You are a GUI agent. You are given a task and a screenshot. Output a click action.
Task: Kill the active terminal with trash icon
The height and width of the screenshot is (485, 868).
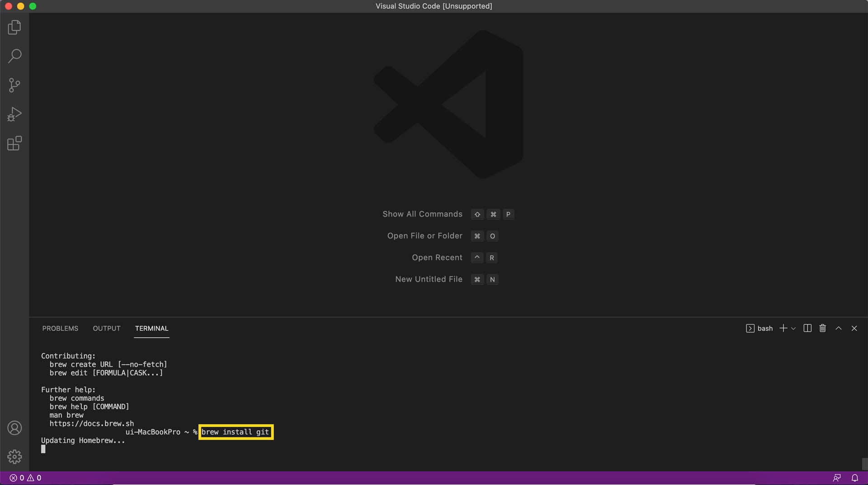(x=822, y=328)
